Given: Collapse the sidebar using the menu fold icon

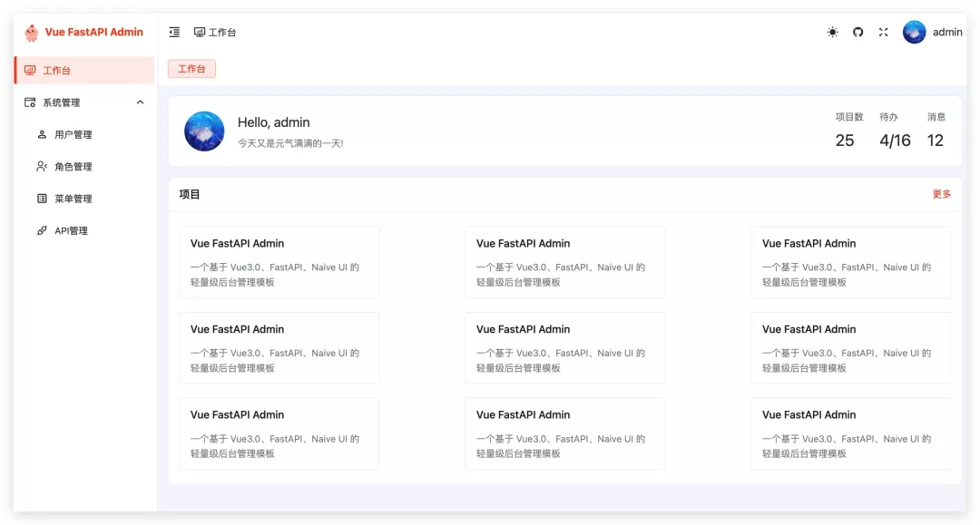Looking at the screenshot, I should pos(174,32).
